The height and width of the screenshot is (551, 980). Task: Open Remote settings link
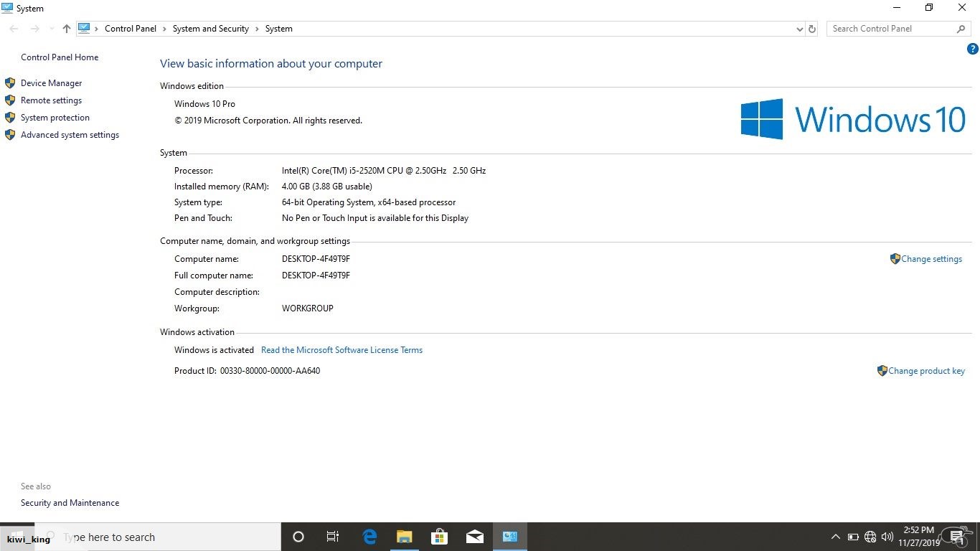tap(51, 100)
